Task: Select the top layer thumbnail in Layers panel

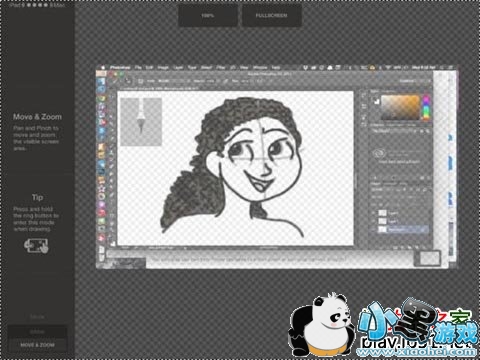Action: click(x=382, y=213)
